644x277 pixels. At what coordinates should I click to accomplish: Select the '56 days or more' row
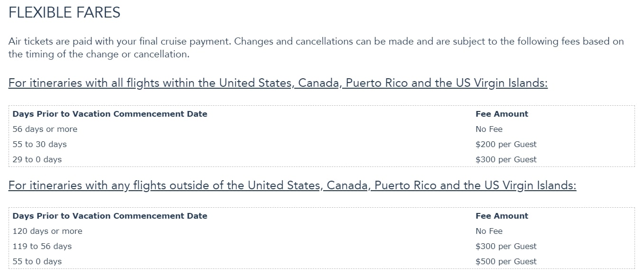(x=322, y=129)
